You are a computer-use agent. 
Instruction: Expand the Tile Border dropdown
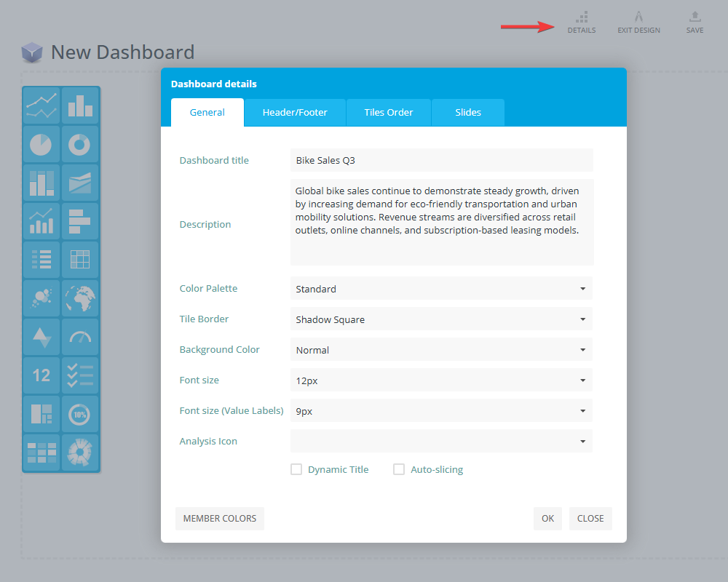point(441,319)
